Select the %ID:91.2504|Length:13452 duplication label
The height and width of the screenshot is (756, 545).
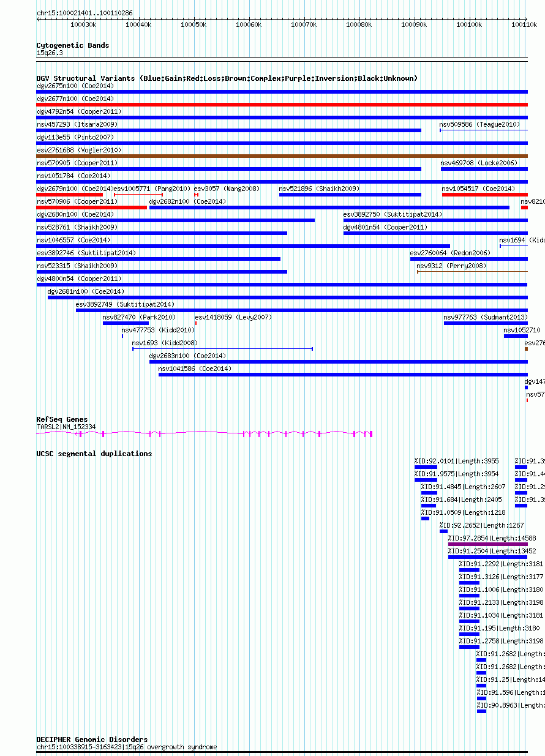point(492,551)
